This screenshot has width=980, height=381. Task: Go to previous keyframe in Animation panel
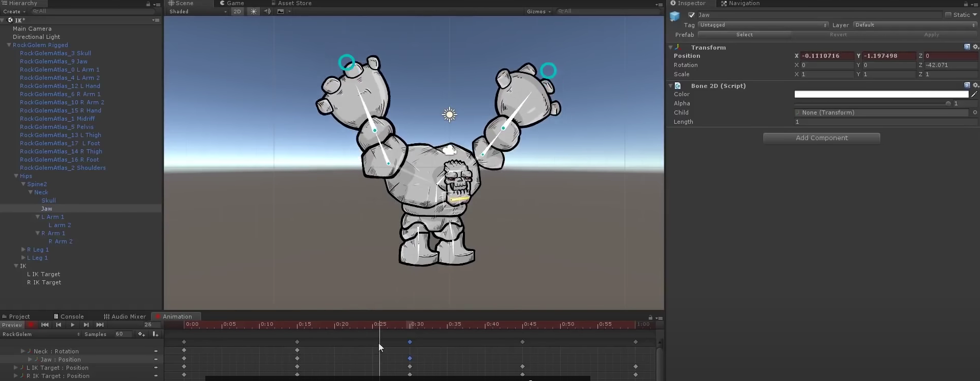tap(58, 325)
